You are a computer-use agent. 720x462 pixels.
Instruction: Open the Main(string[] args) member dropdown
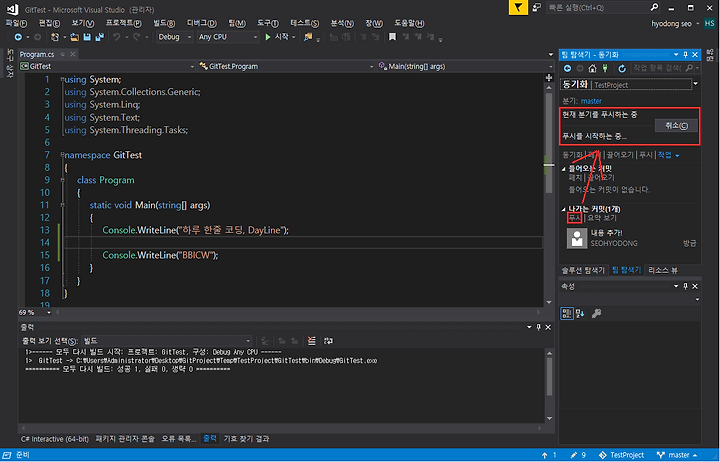(465, 67)
